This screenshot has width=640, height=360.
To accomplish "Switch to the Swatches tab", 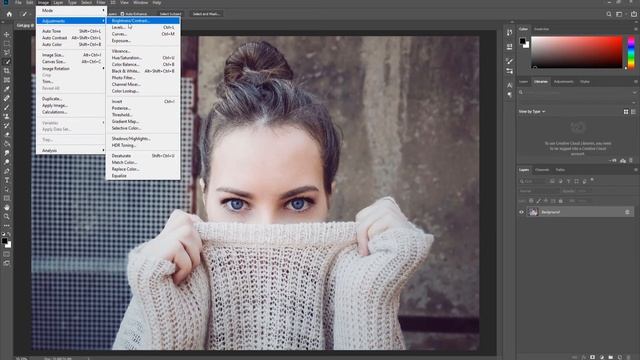I will coord(542,29).
